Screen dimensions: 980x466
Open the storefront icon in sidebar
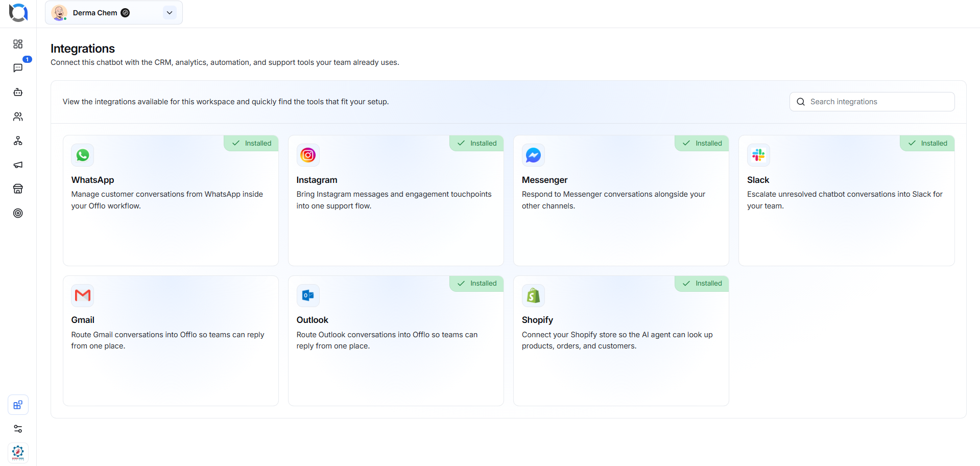click(x=18, y=189)
